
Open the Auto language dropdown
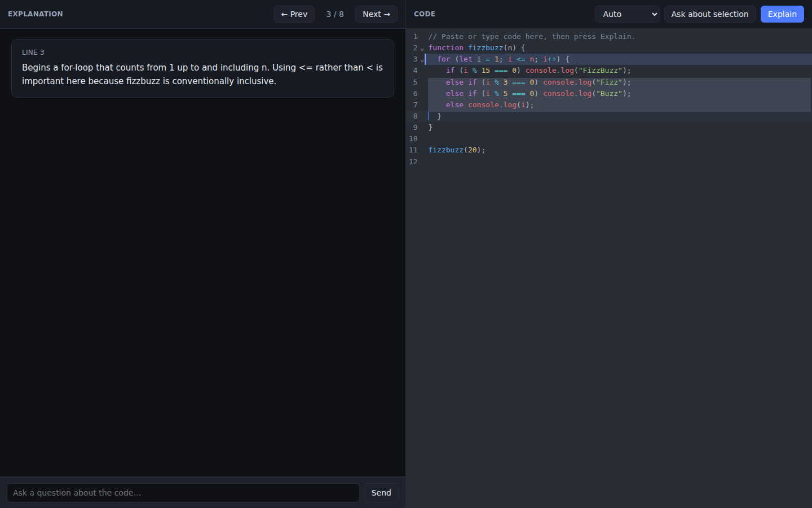[627, 14]
